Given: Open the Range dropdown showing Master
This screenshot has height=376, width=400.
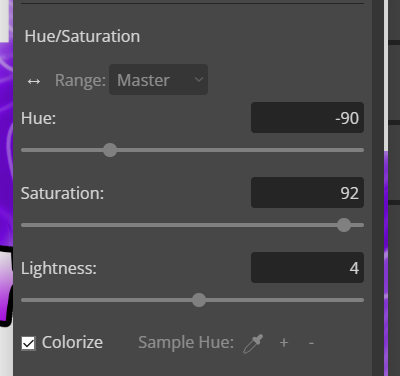Looking at the screenshot, I should 158,80.
